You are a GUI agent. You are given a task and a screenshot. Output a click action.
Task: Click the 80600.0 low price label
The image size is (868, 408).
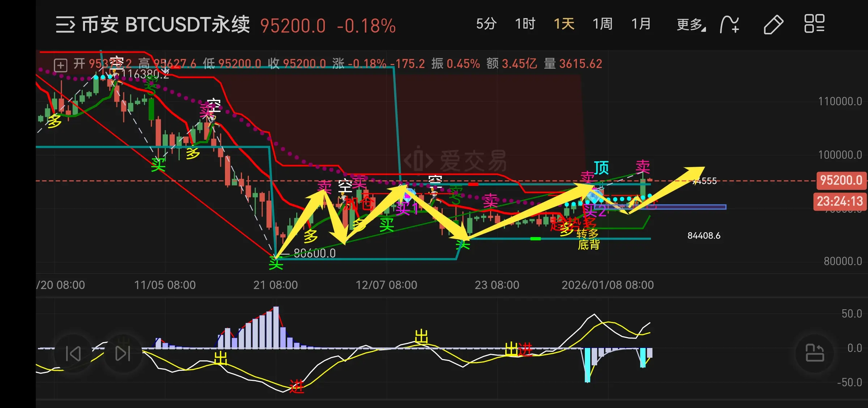[314, 253]
